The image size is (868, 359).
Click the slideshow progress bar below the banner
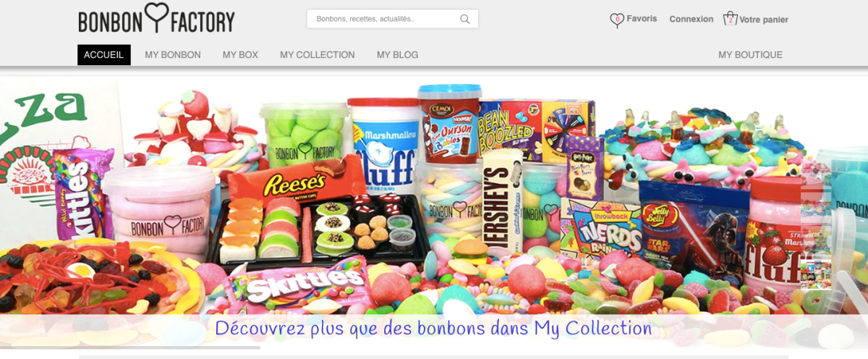(x=130, y=347)
